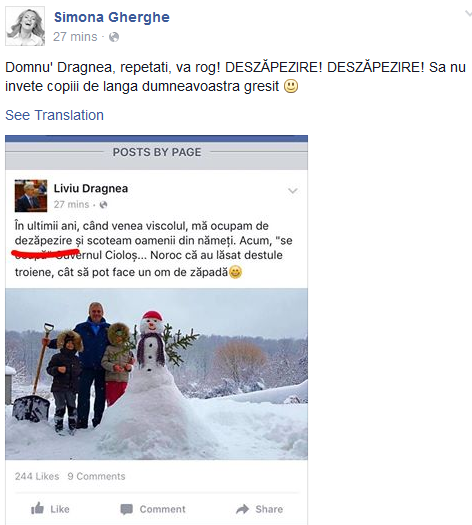Open the snowman photo in the post
Screen dimensions: 472x525
pos(156,374)
